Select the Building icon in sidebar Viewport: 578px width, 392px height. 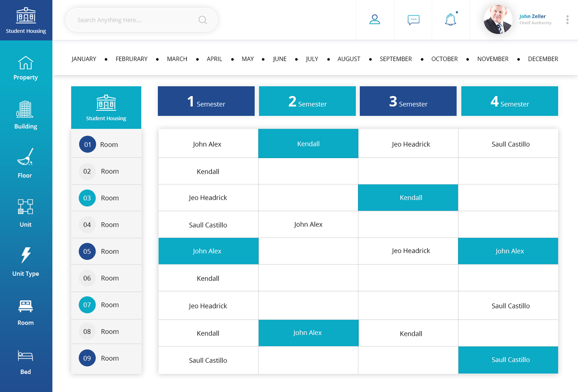[25, 110]
